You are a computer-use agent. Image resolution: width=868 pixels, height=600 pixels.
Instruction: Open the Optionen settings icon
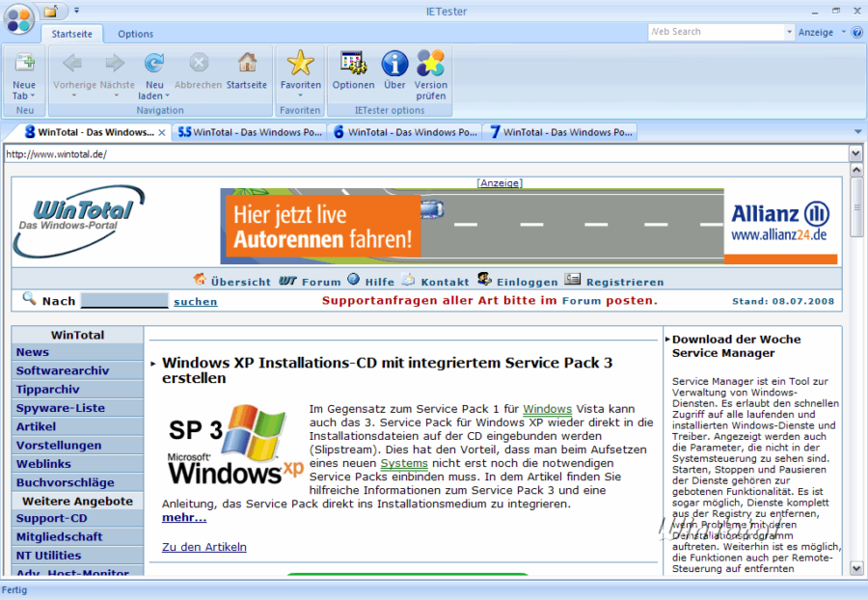353,63
